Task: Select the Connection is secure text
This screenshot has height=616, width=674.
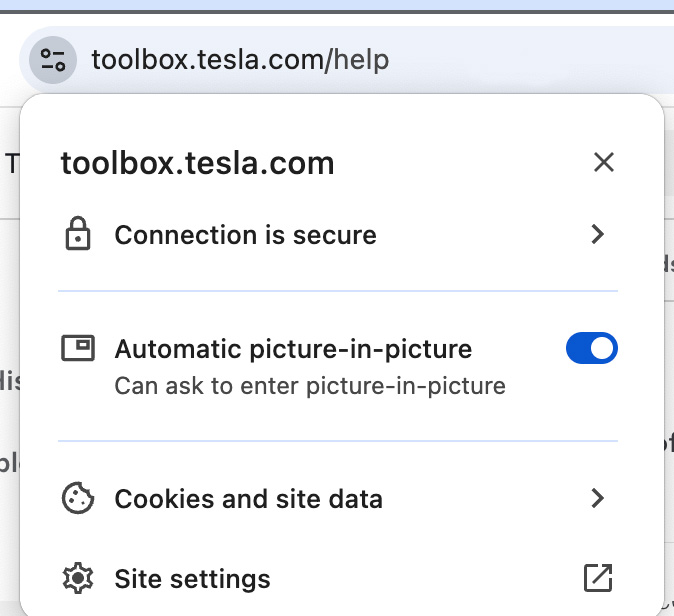Action: tap(245, 235)
